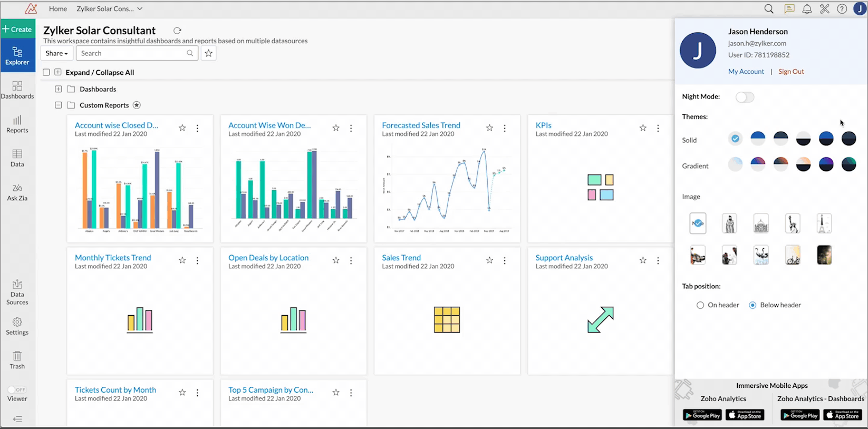The image size is (868, 429).
Task: Open Data Sources in the sidebar
Action: 17,292
